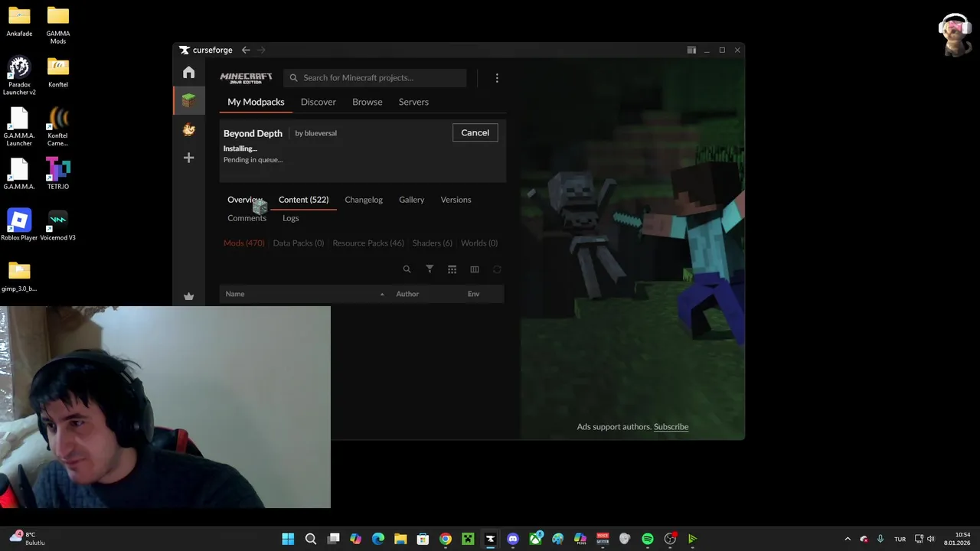This screenshot has height=551, width=980.
Task: Select Paradox Launcher v2 desktop icon
Action: [x=19, y=76]
